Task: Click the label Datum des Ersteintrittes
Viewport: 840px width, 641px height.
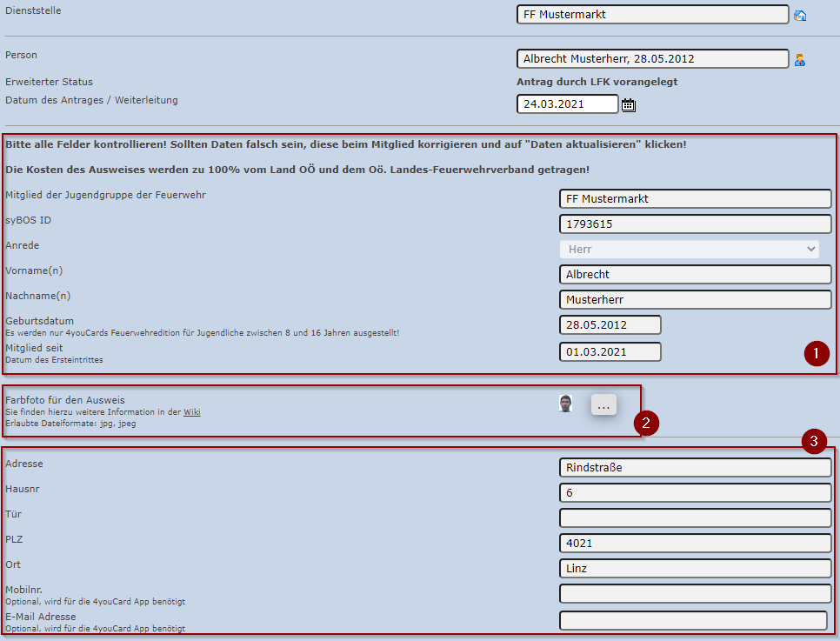Action: 54,360
